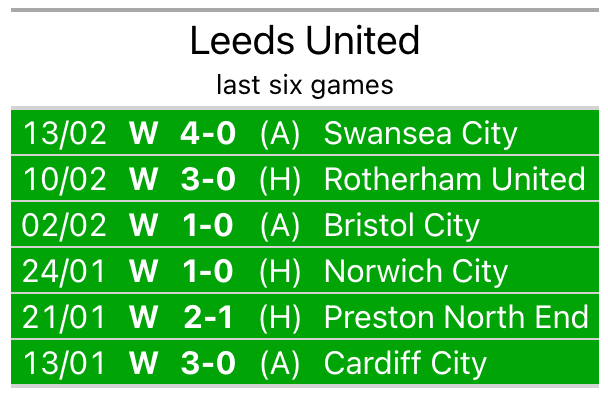Open the Preston North End match
The width and height of the screenshot is (608, 396).
pos(305,316)
